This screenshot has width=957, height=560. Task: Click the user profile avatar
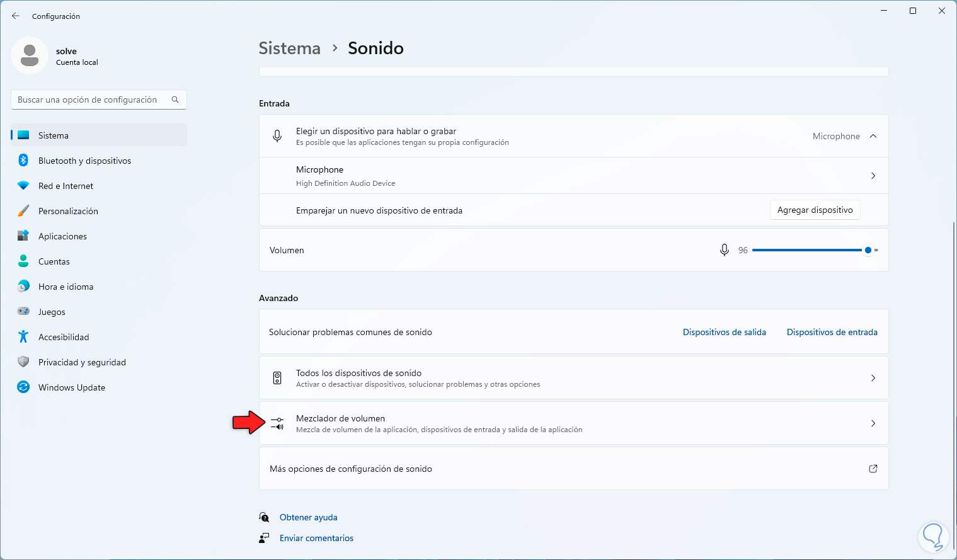coord(30,55)
